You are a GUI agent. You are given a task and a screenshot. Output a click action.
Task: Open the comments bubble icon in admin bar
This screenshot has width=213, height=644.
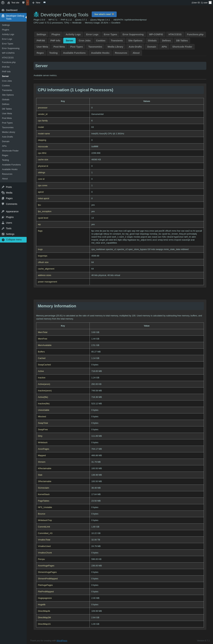pos(23,2)
